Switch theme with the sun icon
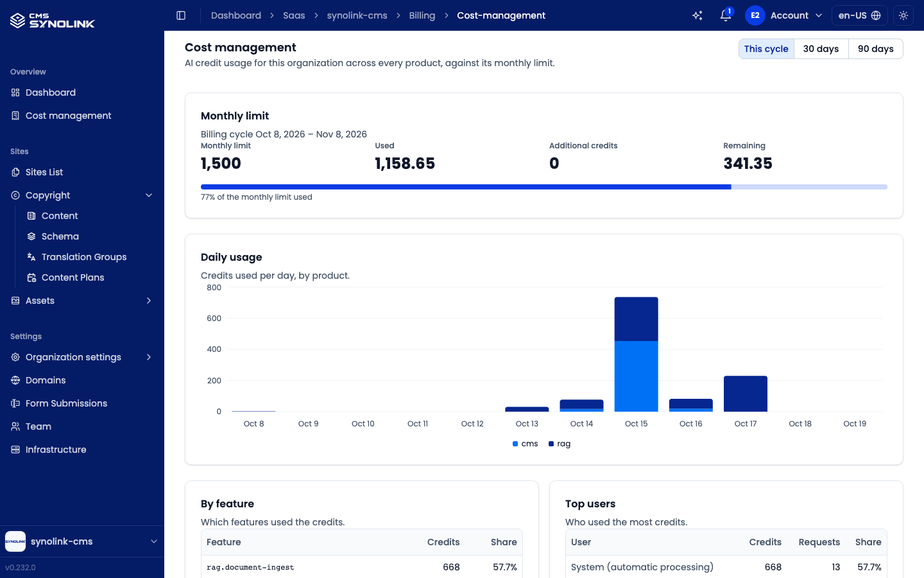The height and width of the screenshot is (578, 924). [x=903, y=15]
